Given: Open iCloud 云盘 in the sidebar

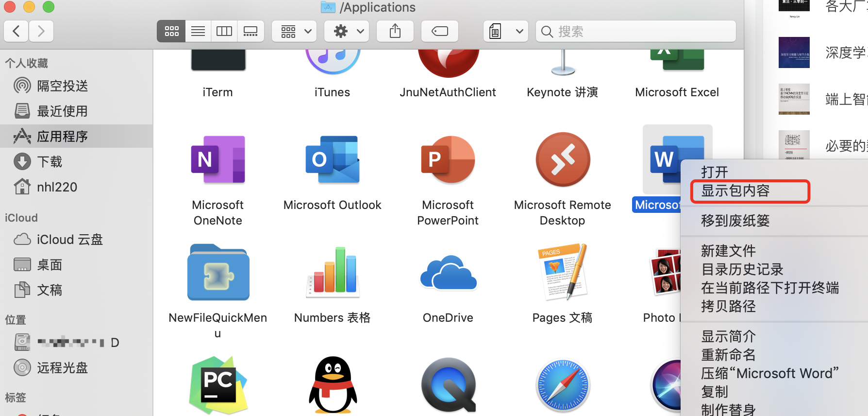Looking at the screenshot, I should point(76,240).
